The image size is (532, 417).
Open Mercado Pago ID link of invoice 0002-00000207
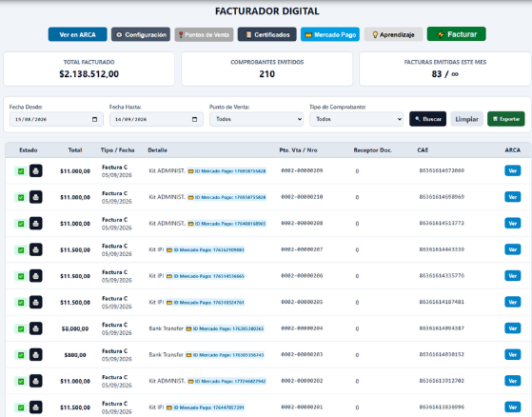click(205, 250)
